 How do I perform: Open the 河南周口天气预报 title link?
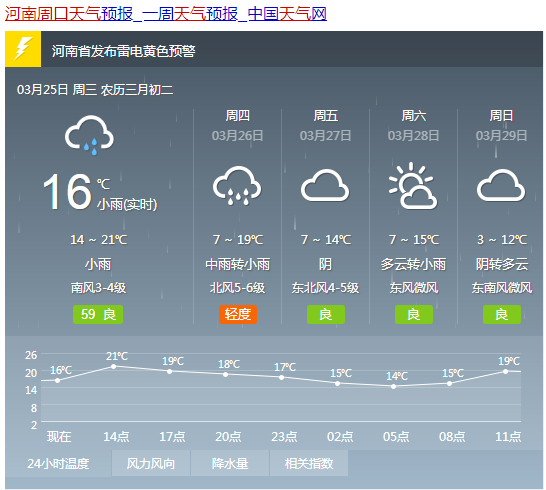tap(166, 14)
